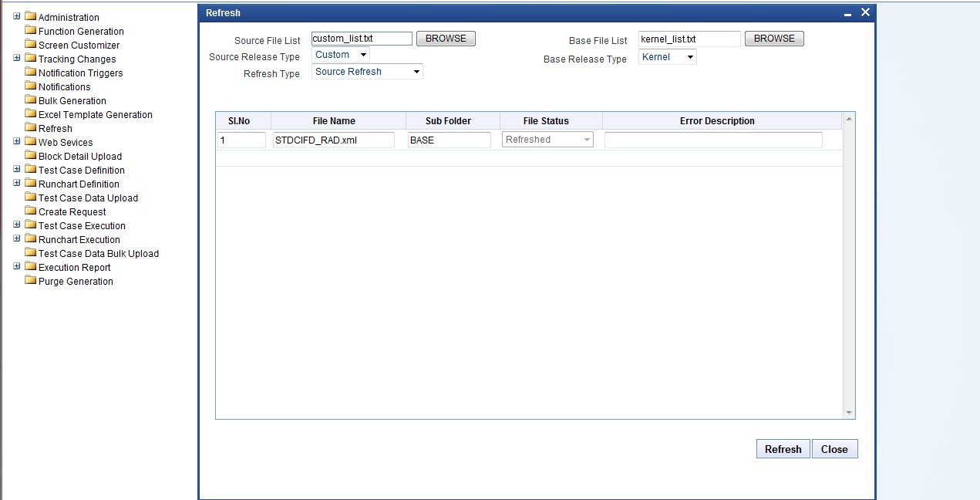This screenshot has height=500, width=980.
Task: Click the Test Case Definition folder icon
Action: 31,169
